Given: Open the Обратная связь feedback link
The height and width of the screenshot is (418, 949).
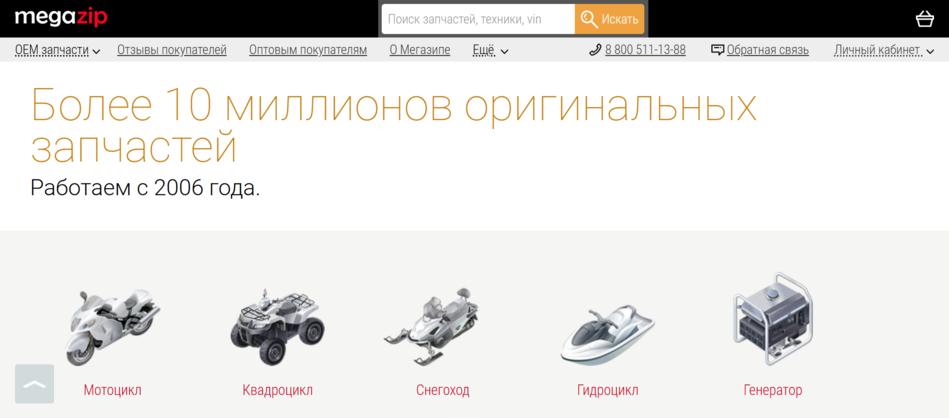Looking at the screenshot, I should click(x=760, y=50).
